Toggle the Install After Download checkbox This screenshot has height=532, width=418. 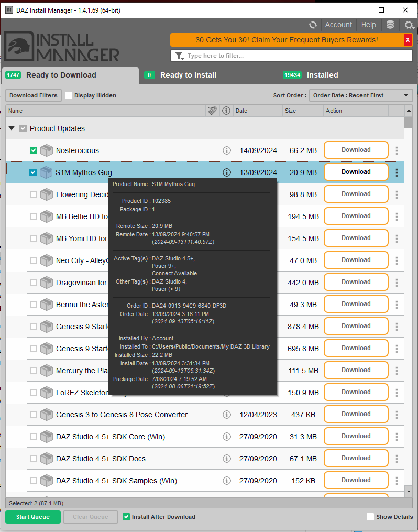[126, 517]
